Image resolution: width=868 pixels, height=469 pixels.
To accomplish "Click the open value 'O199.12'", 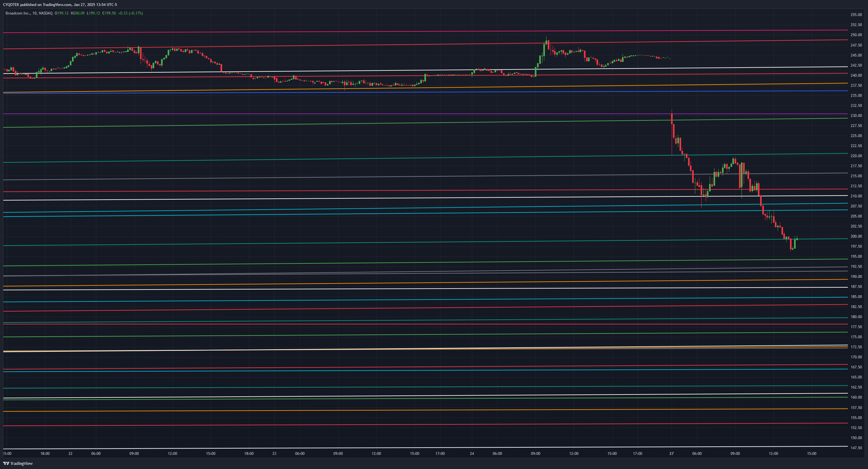I will click(x=62, y=13).
